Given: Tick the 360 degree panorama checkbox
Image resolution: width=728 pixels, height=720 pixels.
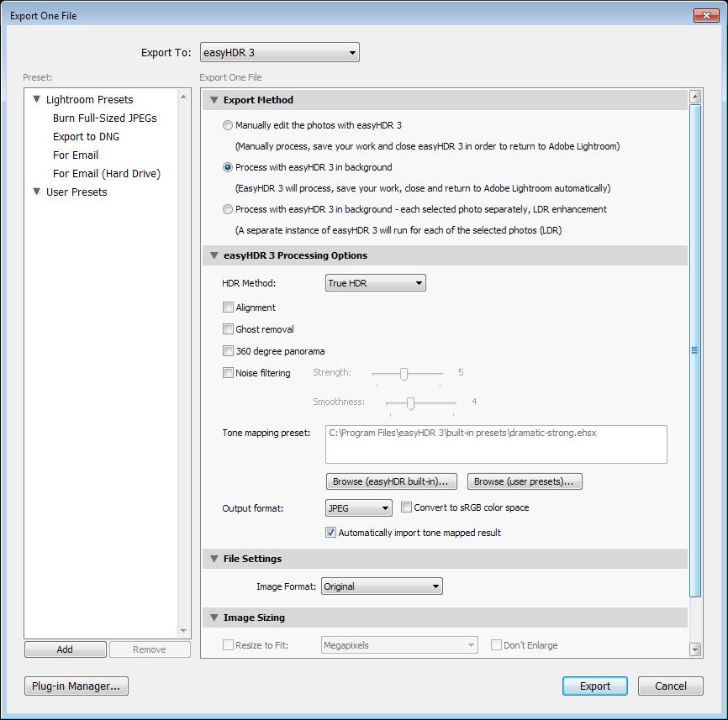Looking at the screenshot, I should (228, 350).
